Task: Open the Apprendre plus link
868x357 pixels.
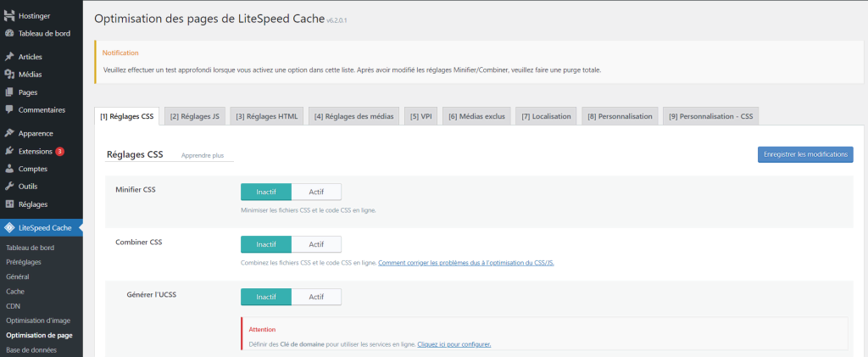Action: pos(202,156)
